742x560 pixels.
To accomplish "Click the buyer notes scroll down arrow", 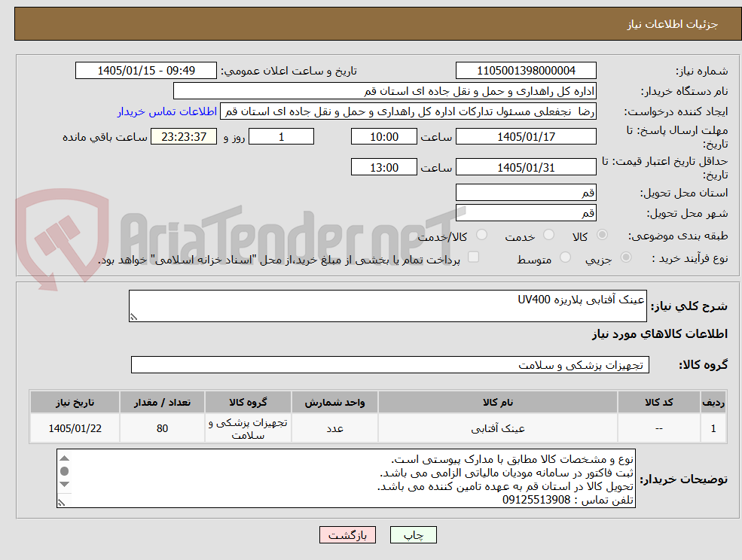I will tap(64, 484).
